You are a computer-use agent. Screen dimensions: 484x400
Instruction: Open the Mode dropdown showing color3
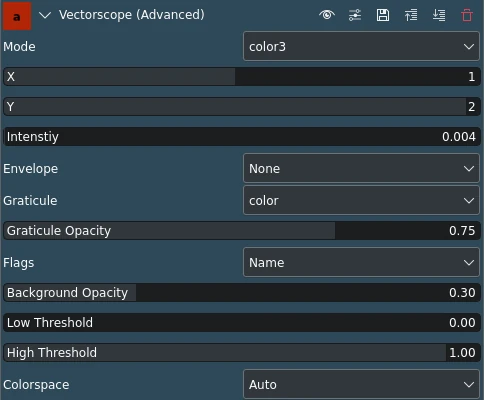tap(361, 46)
